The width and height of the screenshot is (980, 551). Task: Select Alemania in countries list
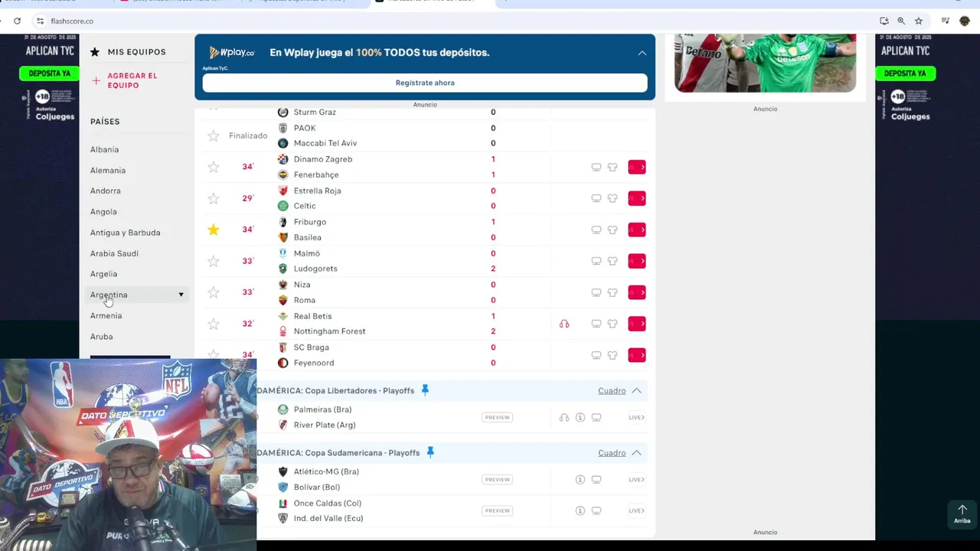pyautogui.click(x=108, y=170)
